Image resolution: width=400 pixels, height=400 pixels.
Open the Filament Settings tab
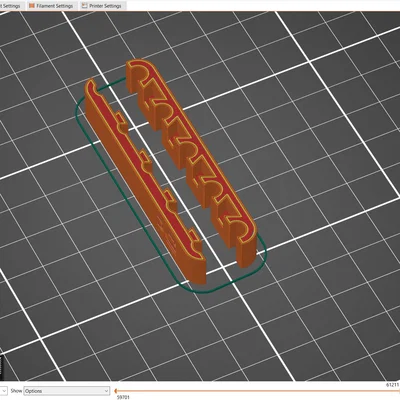tap(51, 6)
